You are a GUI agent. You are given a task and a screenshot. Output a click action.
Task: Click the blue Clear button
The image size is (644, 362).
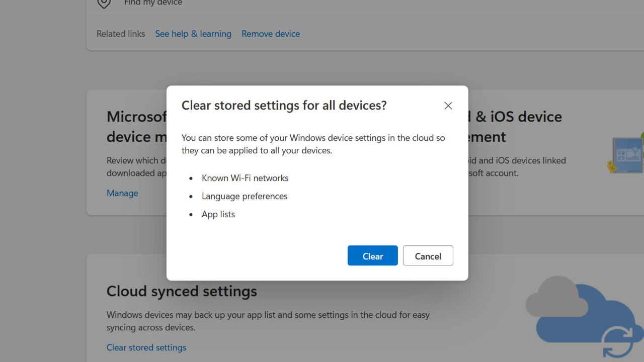coord(372,256)
